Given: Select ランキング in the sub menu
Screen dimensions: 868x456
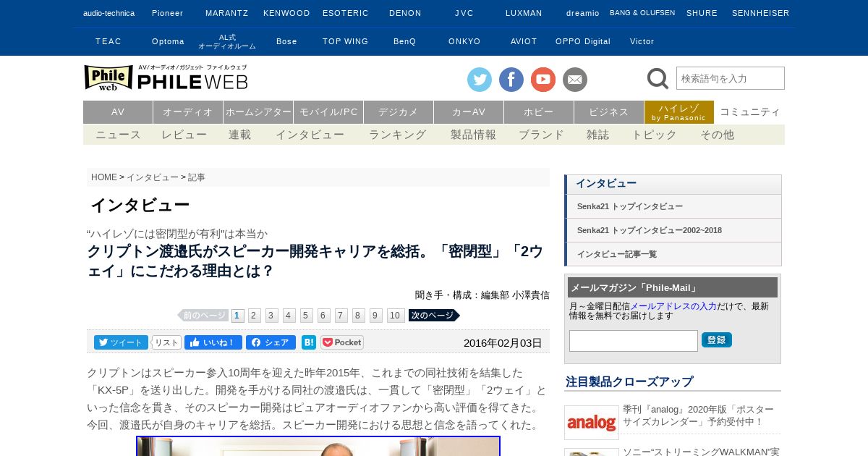Looking at the screenshot, I should [x=397, y=135].
